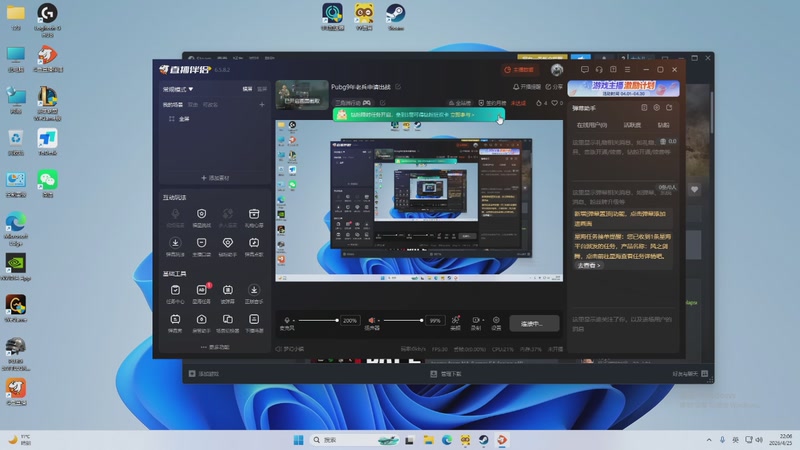Click the user avatar in title bar

(557, 69)
